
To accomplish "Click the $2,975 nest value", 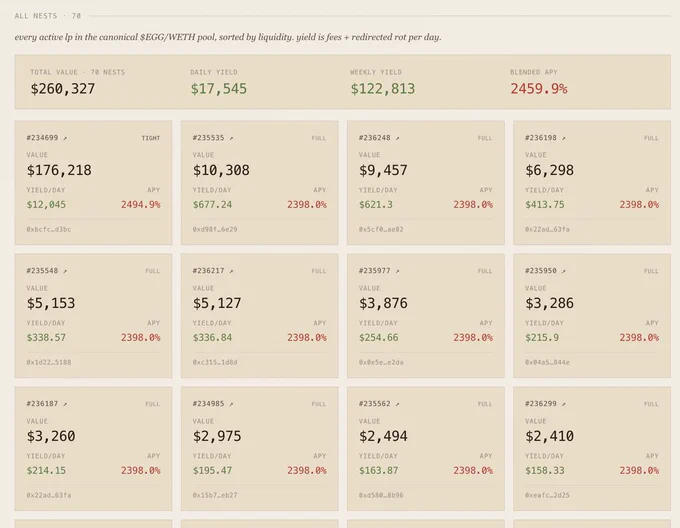I will click(x=217, y=436).
